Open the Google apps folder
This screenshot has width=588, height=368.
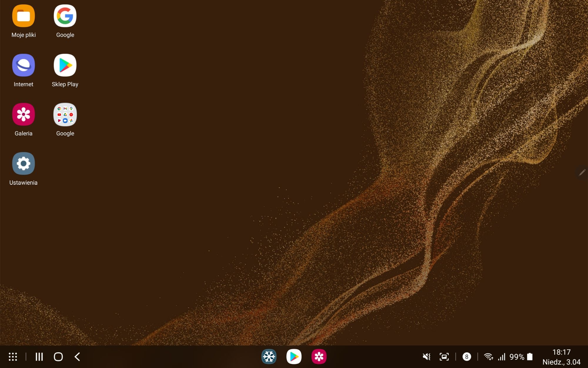point(65,114)
